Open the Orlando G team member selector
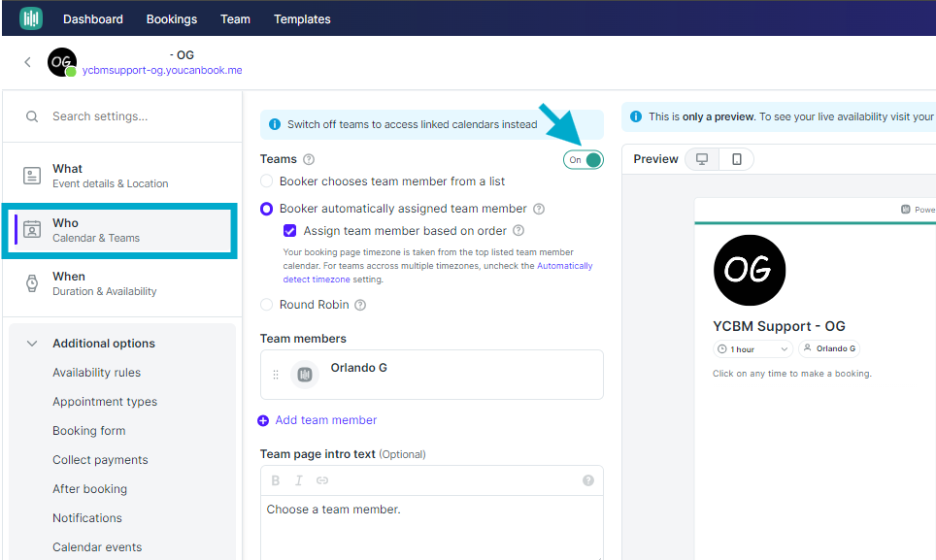 [829, 348]
